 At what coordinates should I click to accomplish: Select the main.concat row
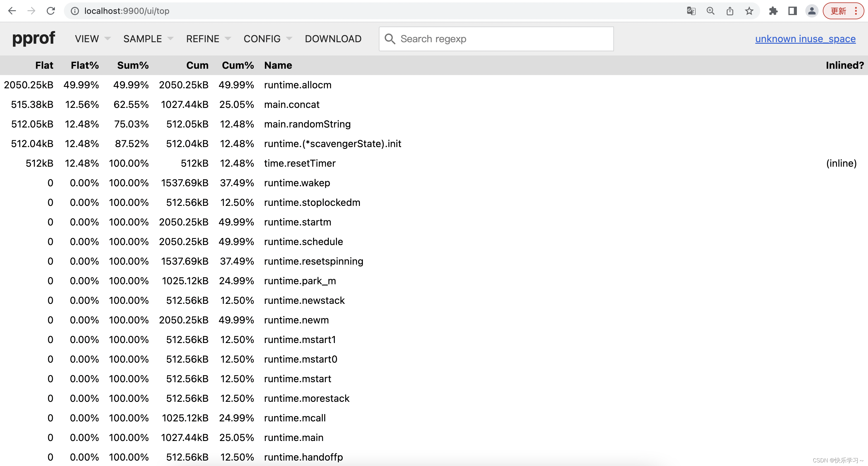click(434, 105)
